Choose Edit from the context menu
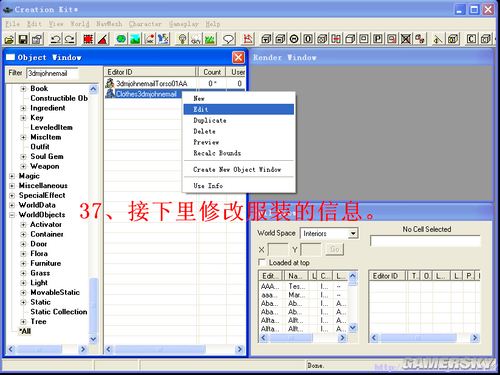This screenshot has width=500, height=375. pyautogui.click(x=239, y=109)
